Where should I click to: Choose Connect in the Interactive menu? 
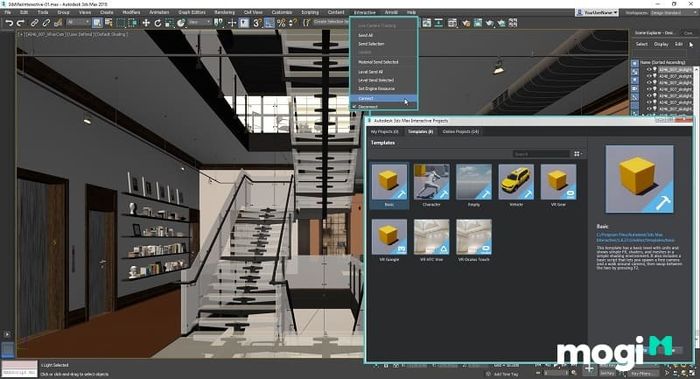point(383,98)
